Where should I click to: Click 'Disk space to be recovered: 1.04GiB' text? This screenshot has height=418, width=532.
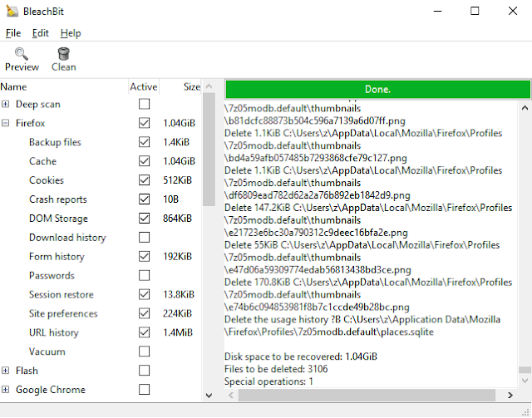(x=301, y=357)
